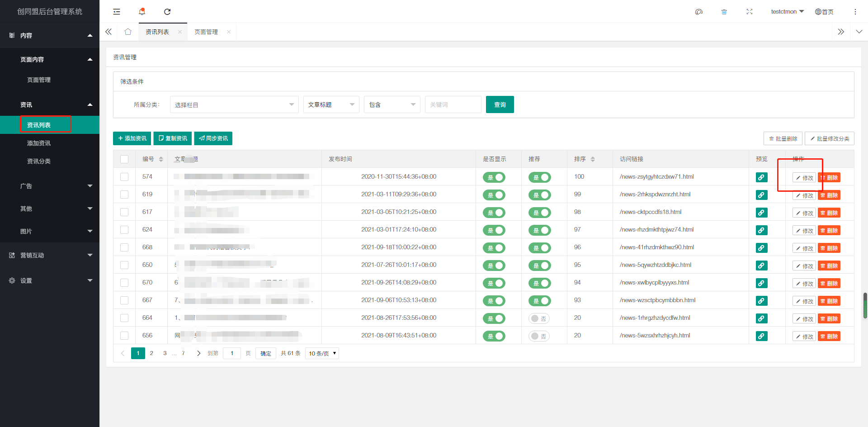Viewport: 868px width, 427px height.
Task: Open preview link icon for row 624
Action: pos(762,230)
